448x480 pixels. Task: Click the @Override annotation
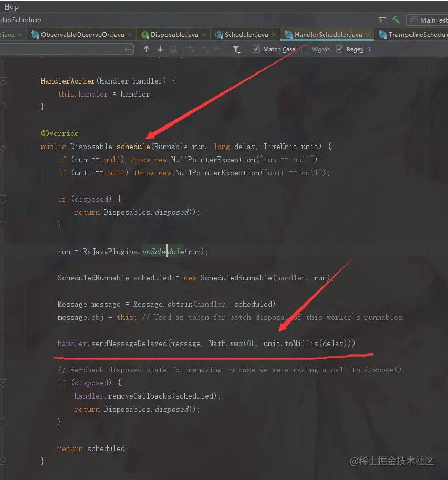[x=60, y=133]
